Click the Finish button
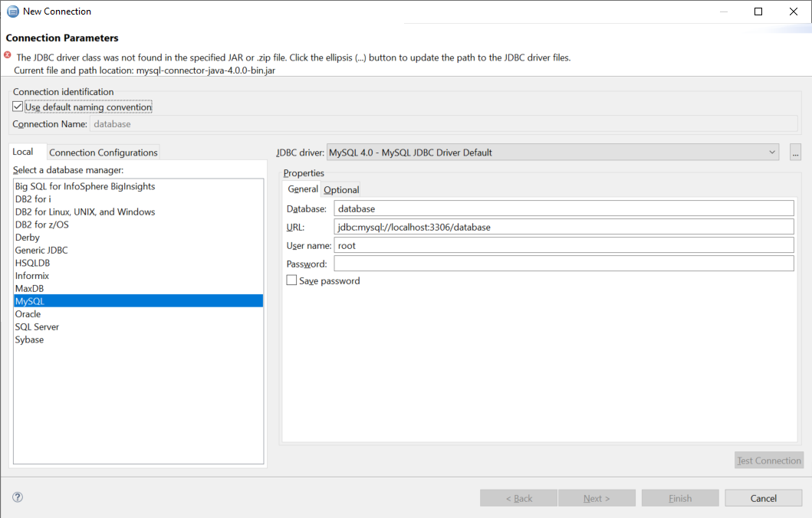This screenshot has width=812, height=518. (679, 497)
